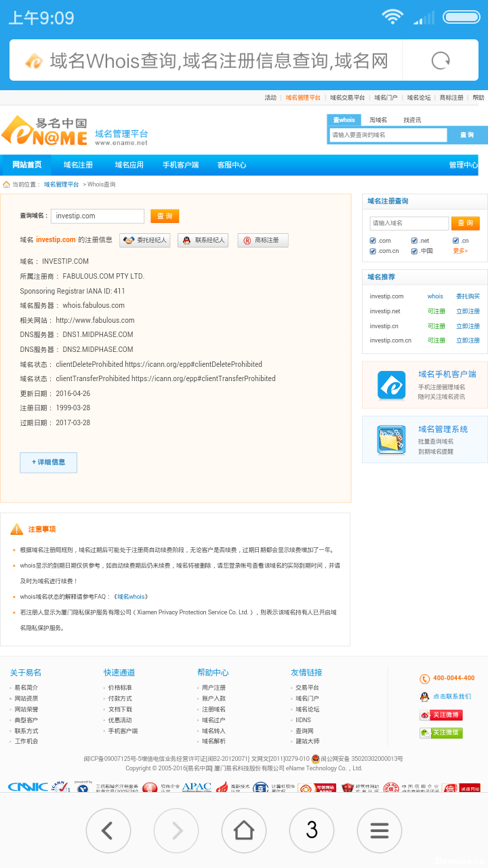
Task: Focus the header domain search field
Action: pyautogui.click(x=388, y=135)
